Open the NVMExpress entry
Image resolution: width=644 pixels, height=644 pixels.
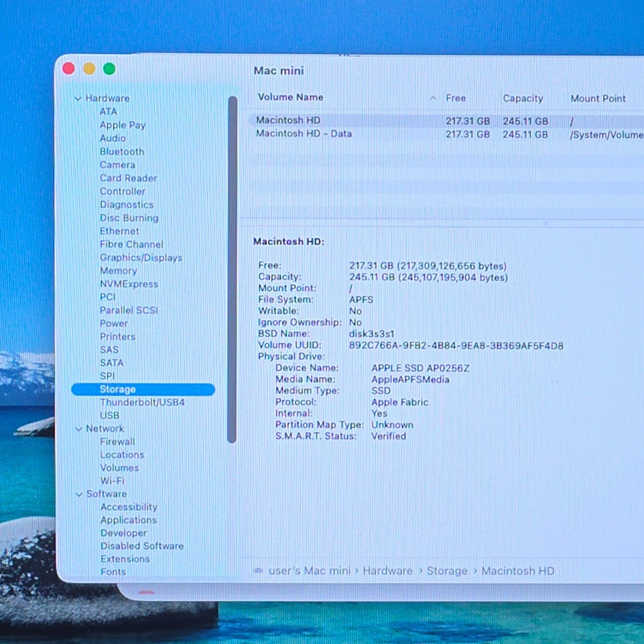coord(129,284)
